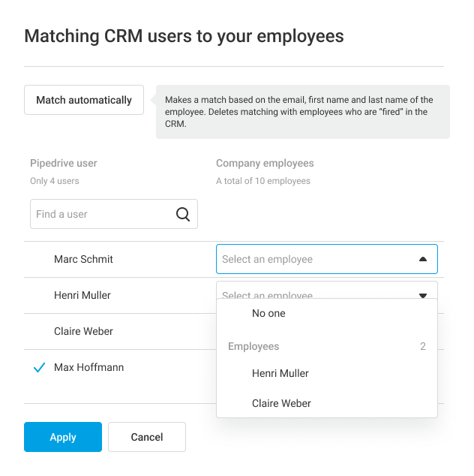Collapse dropdown using Marc Schmit's up arrow
The width and height of the screenshot is (474, 476).
423,259
